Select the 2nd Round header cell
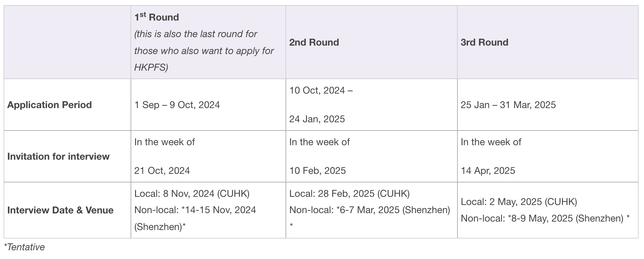 pos(371,42)
